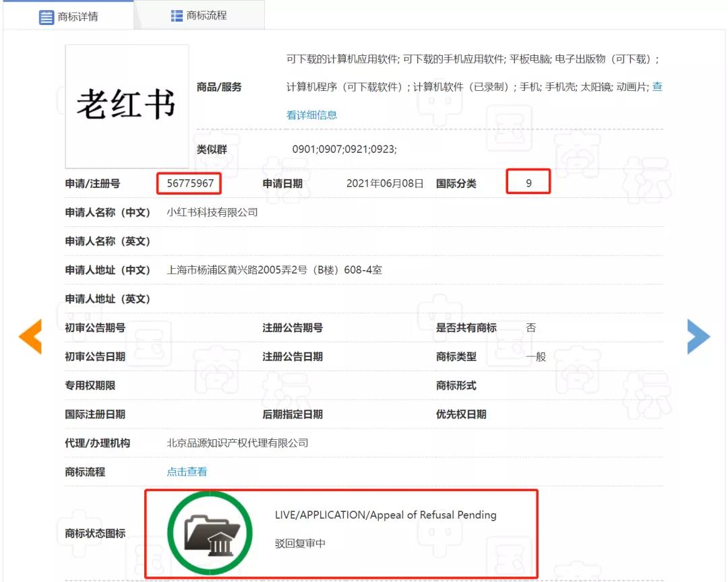Click the 申请/注册号 label
Image resolution: width=728 pixels, height=582 pixels.
92,183
